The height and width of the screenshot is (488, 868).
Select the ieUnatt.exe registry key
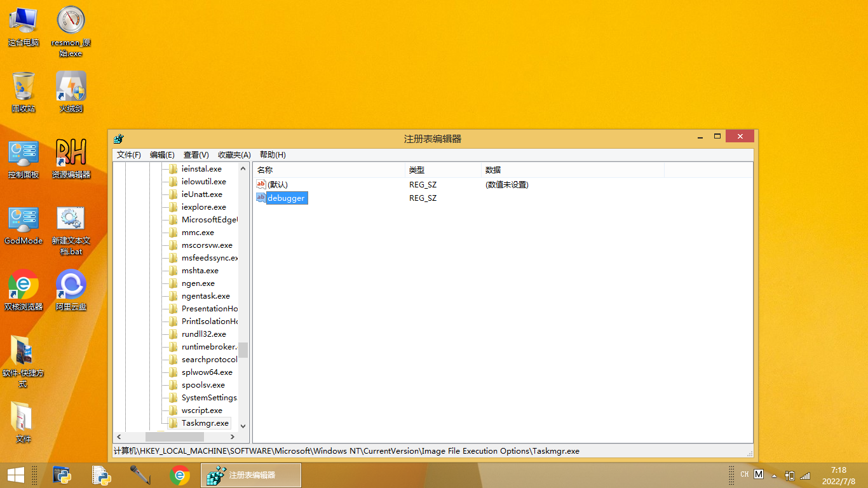click(x=201, y=194)
